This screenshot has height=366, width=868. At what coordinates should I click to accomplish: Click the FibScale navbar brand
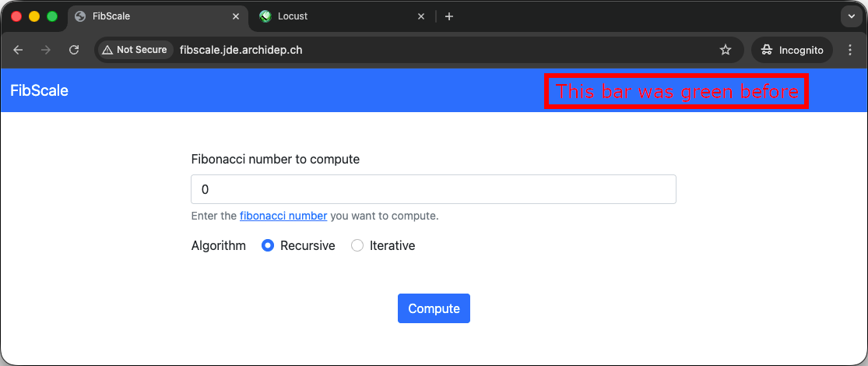click(39, 90)
